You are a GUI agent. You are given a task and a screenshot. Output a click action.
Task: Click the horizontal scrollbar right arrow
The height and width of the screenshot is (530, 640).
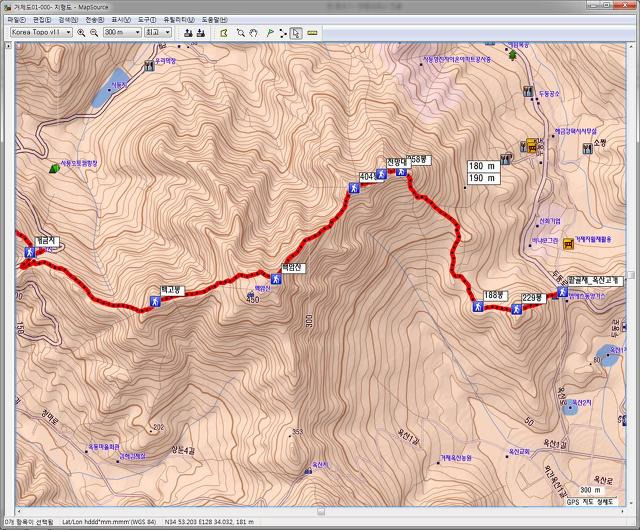click(622, 512)
